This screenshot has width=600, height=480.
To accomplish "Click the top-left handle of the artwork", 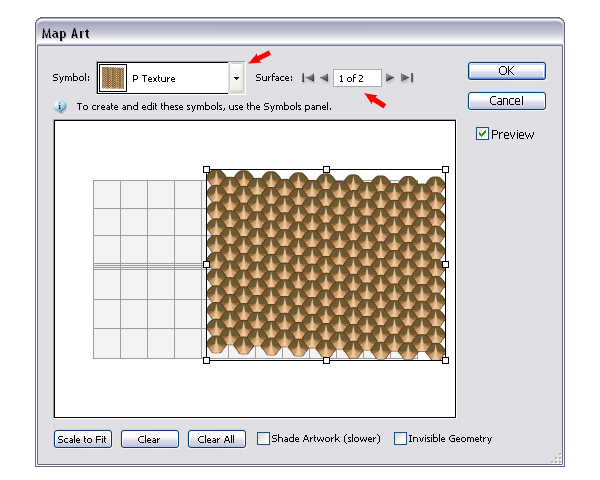I will pos(207,170).
